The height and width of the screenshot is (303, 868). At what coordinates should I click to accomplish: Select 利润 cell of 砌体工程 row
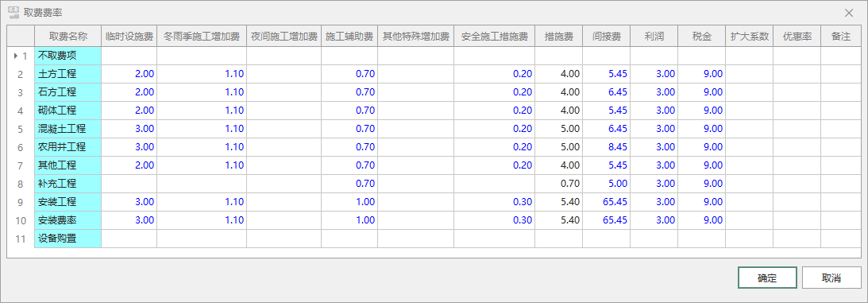pos(654,111)
